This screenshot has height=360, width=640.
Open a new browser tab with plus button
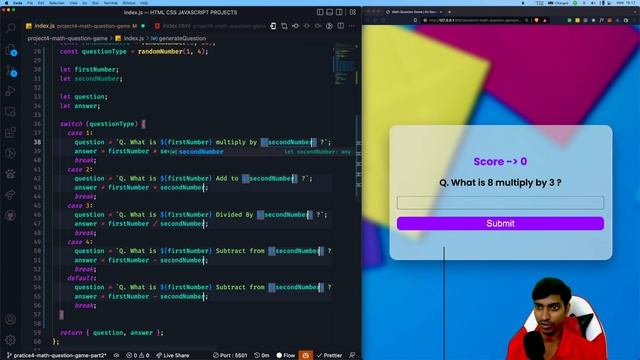pos(449,12)
